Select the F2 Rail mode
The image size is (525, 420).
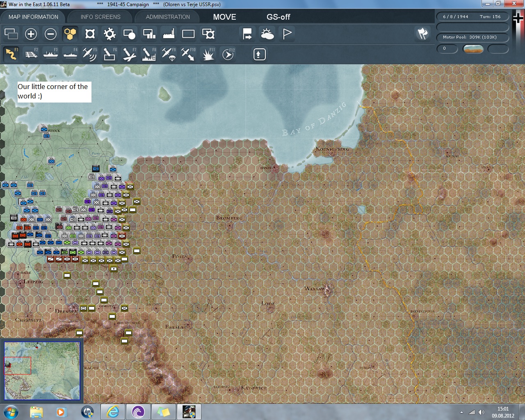(x=31, y=54)
